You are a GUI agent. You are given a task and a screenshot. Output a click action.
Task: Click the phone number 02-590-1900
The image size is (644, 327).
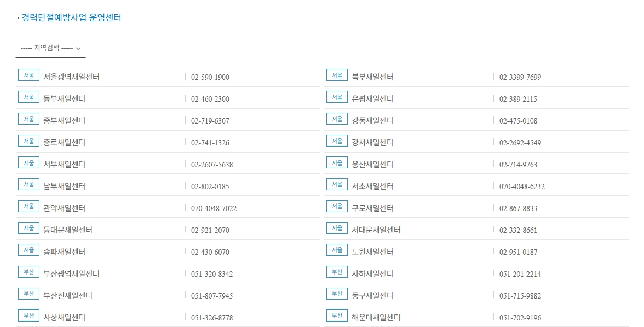(210, 77)
